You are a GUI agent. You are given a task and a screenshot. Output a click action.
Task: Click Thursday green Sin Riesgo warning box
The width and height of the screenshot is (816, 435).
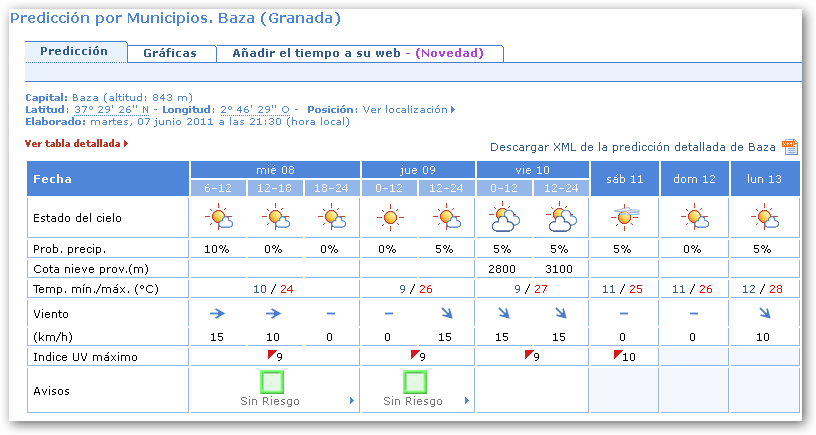(x=416, y=381)
